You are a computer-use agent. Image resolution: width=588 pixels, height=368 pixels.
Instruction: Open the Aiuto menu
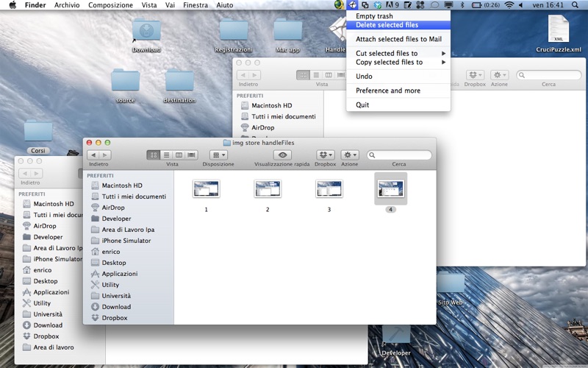pos(225,5)
